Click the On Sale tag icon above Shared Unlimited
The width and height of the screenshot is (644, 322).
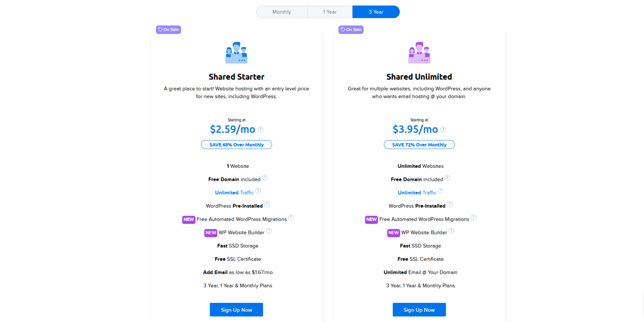click(x=343, y=29)
